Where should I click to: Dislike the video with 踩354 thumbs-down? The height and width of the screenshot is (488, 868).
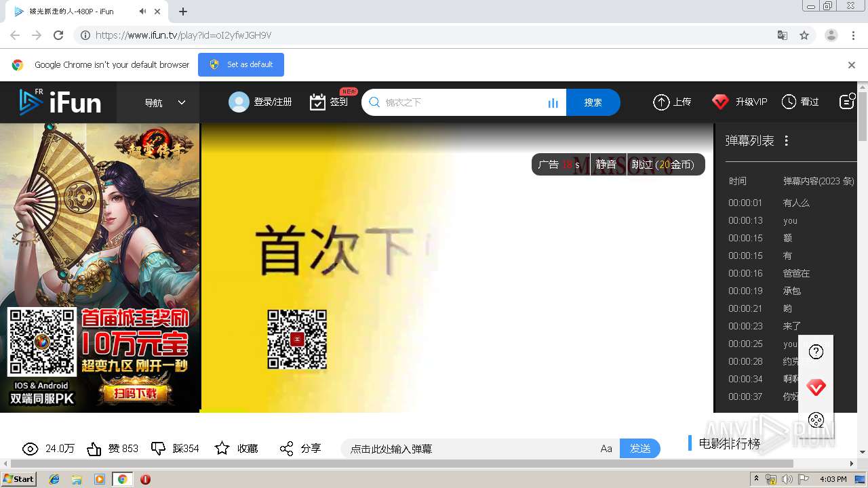click(158, 449)
